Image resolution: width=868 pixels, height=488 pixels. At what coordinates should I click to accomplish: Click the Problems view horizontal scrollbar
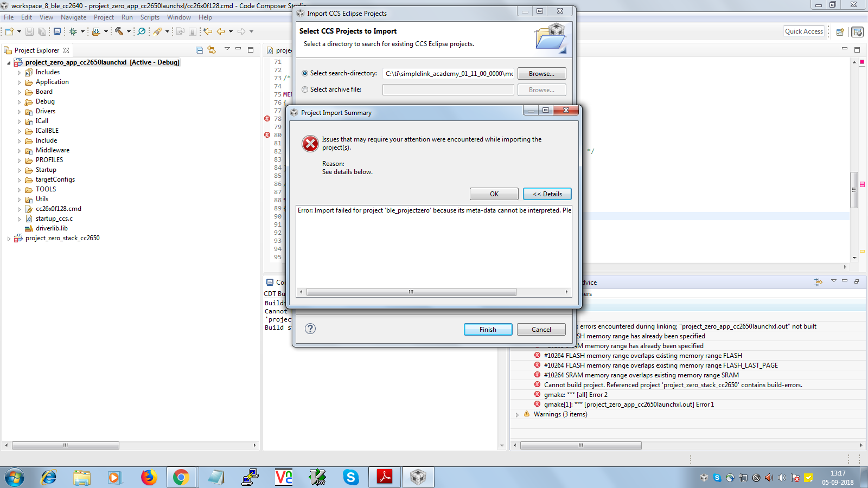[581, 445]
